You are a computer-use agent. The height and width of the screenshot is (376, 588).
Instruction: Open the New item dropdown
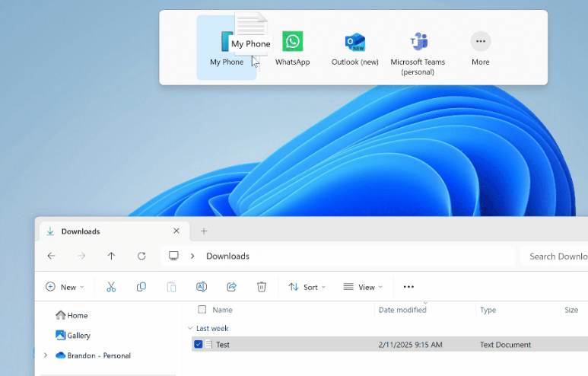65,287
